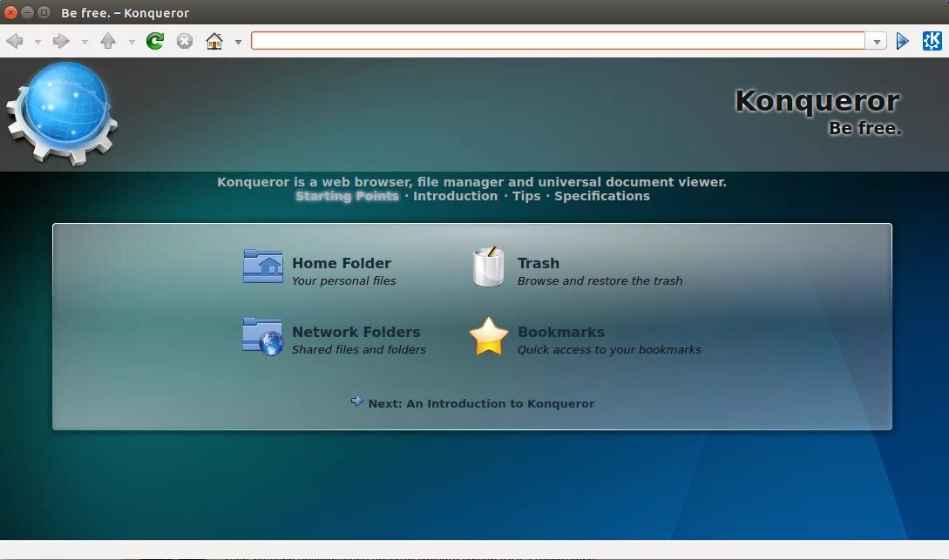This screenshot has width=949, height=560.
Task: Click the small Next arrow icon
Action: point(357,401)
